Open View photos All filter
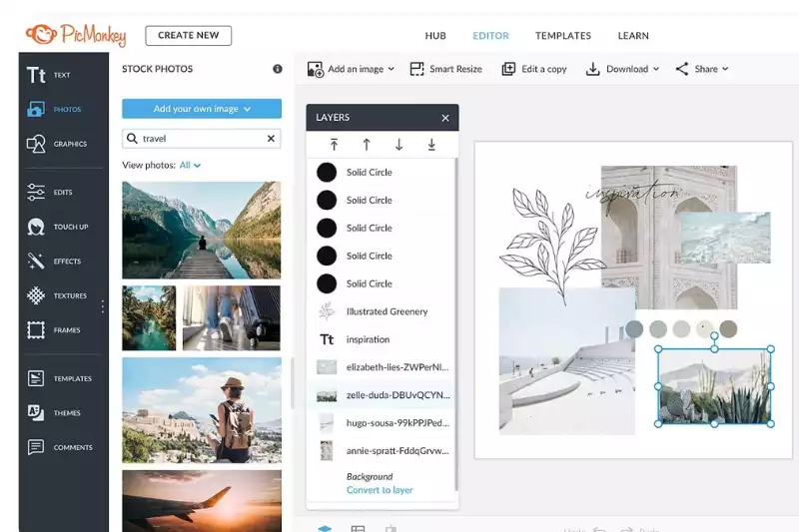This screenshot has width=799, height=532. coord(190,165)
